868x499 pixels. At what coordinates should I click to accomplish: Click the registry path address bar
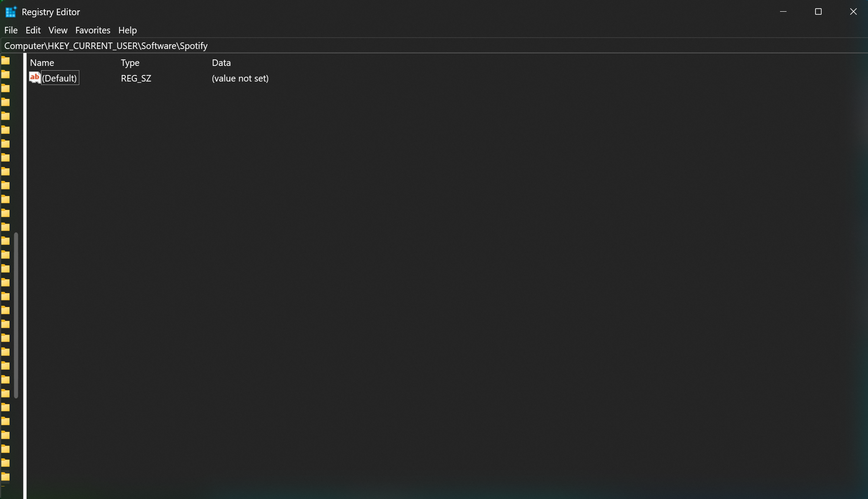[434, 46]
